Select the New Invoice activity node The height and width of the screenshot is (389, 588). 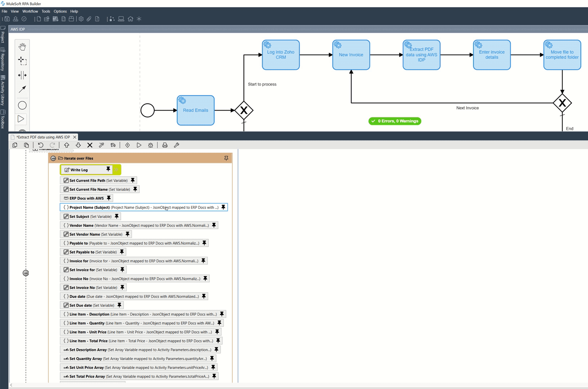click(351, 55)
